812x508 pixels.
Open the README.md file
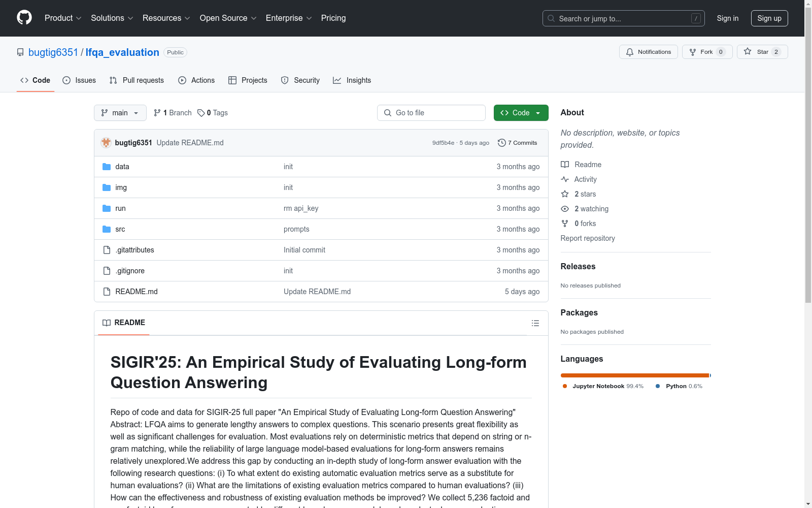tap(137, 292)
